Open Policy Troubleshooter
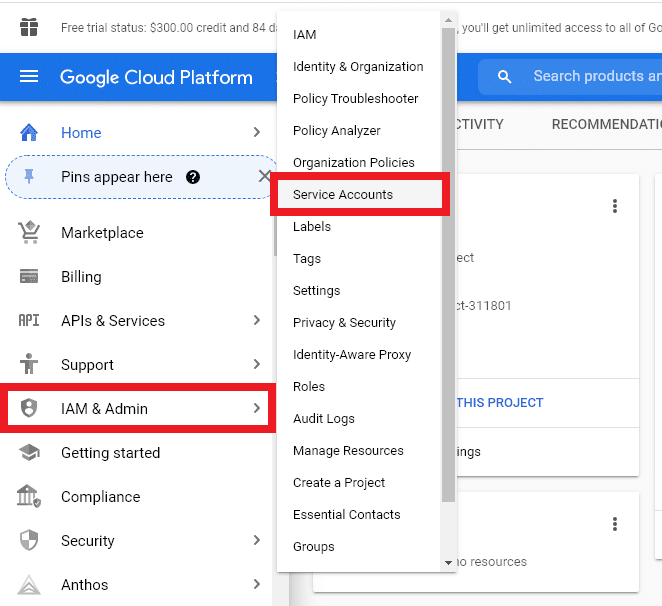 click(359, 98)
